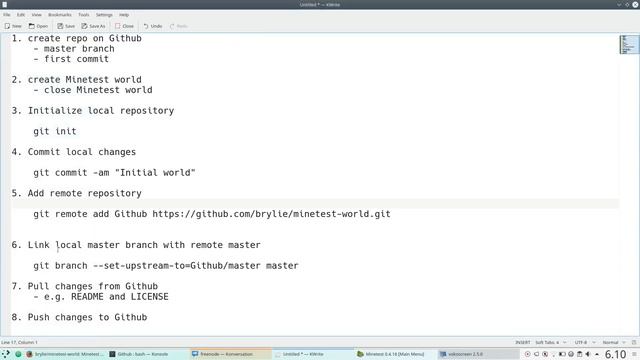Open the Settings menu
640x360 pixels.
[104, 15]
